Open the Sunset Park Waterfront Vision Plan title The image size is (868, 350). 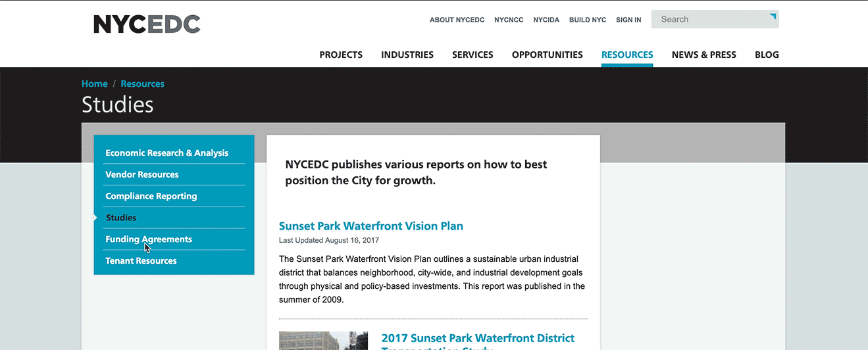point(371,226)
